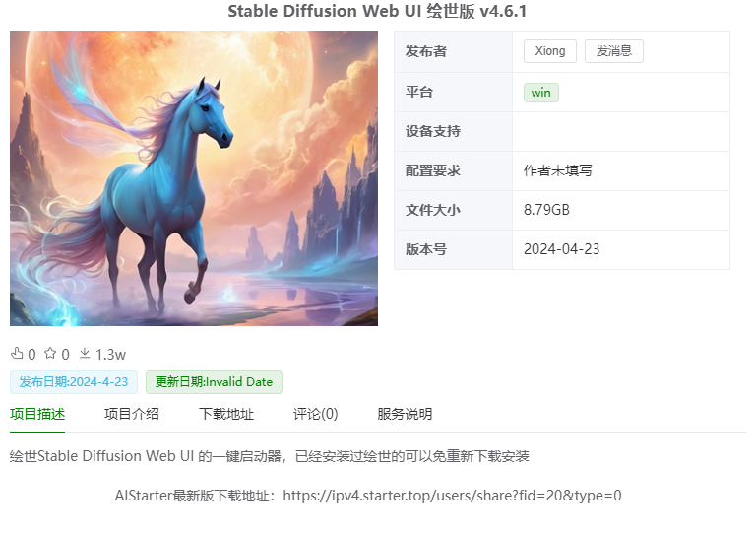756x533 pixels.
Task: Click the 1.3w download count text
Action: click(110, 355)
